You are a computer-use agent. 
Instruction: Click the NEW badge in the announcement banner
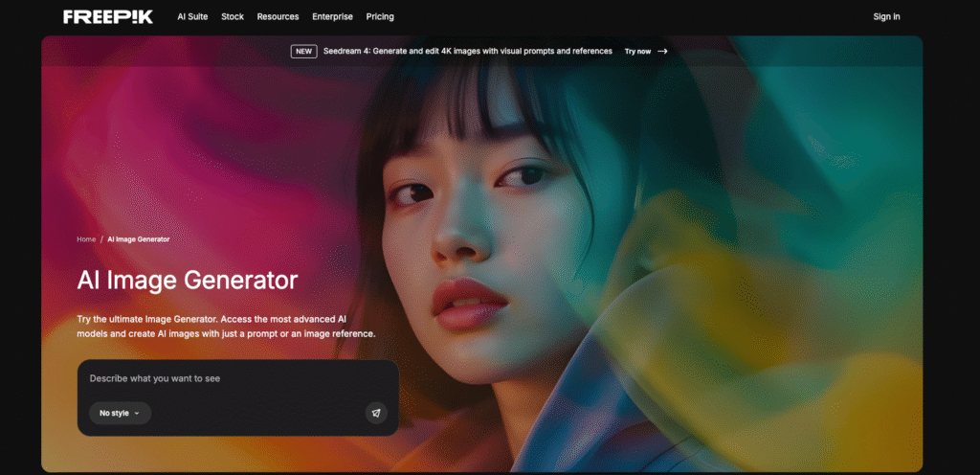tap(303, 52)
